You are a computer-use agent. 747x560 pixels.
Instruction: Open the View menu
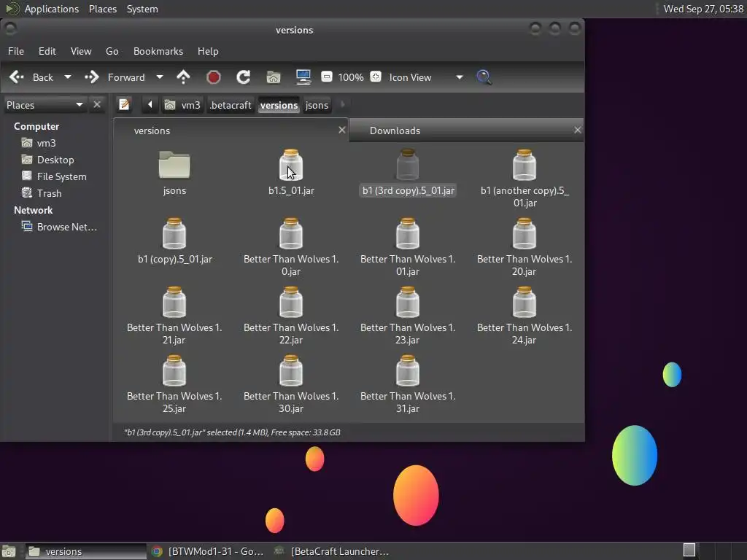pyautogui.click(x=81, y=51)
